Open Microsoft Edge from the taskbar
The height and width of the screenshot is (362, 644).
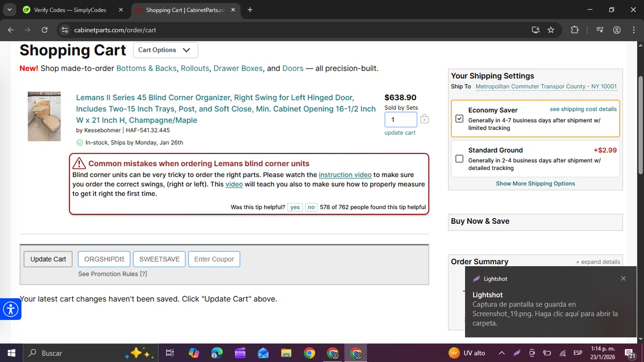(217, 353)
